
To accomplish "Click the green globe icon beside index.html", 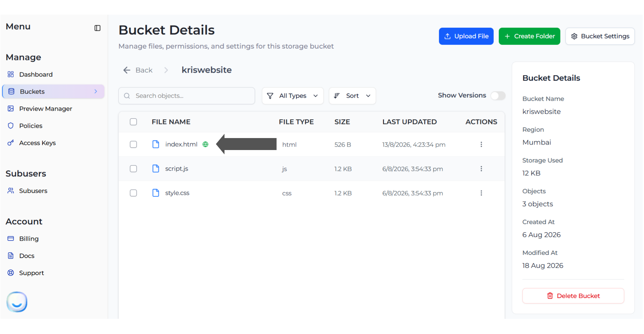I will coord(205,144).
